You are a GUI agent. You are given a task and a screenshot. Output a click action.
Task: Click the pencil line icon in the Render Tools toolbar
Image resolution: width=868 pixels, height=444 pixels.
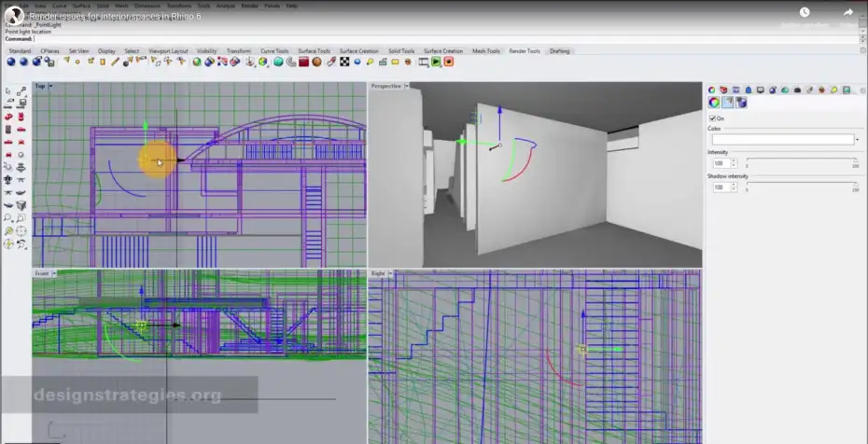pos(115,62)
